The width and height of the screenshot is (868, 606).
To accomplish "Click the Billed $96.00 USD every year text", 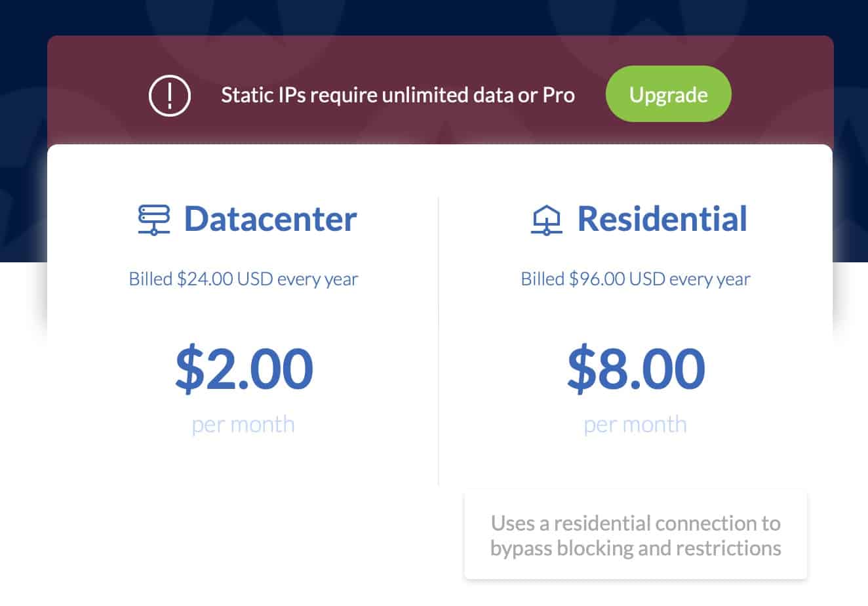I will [635, 279].
